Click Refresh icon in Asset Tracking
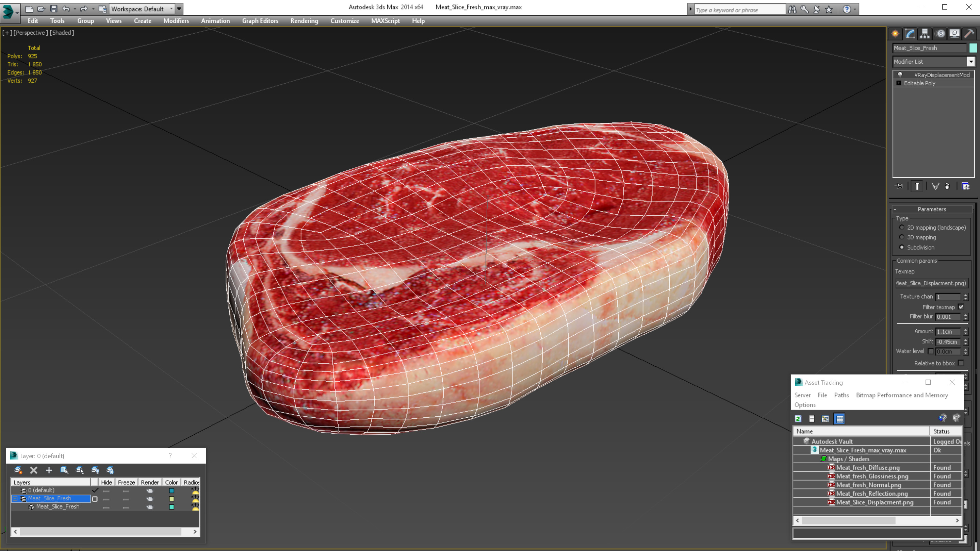980x551 pixels. [x=798, y=419]
